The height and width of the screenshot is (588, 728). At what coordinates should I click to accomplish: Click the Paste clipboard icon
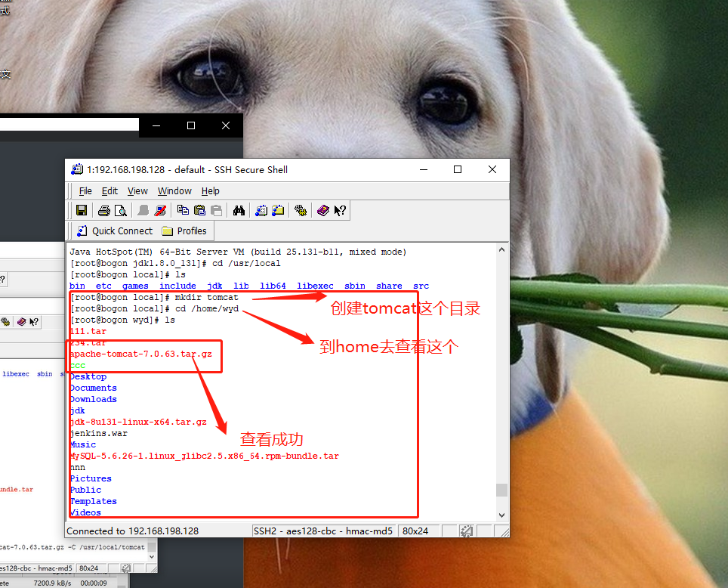(x=199, y=211)
